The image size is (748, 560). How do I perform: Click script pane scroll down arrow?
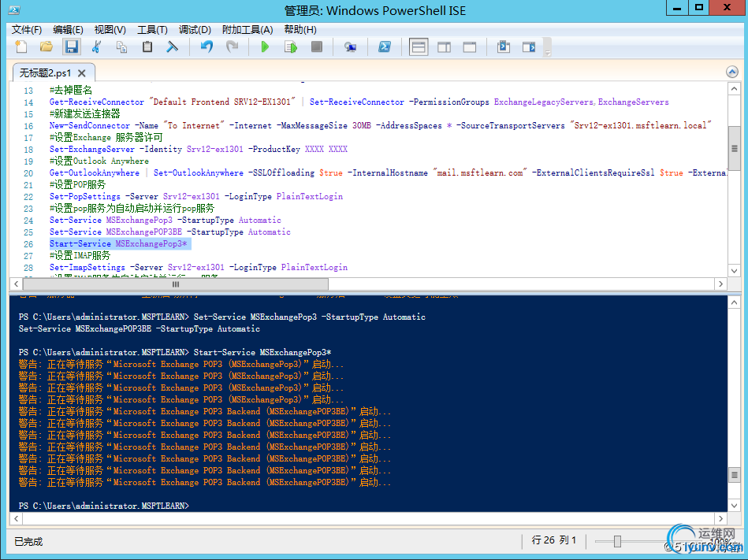734,271
